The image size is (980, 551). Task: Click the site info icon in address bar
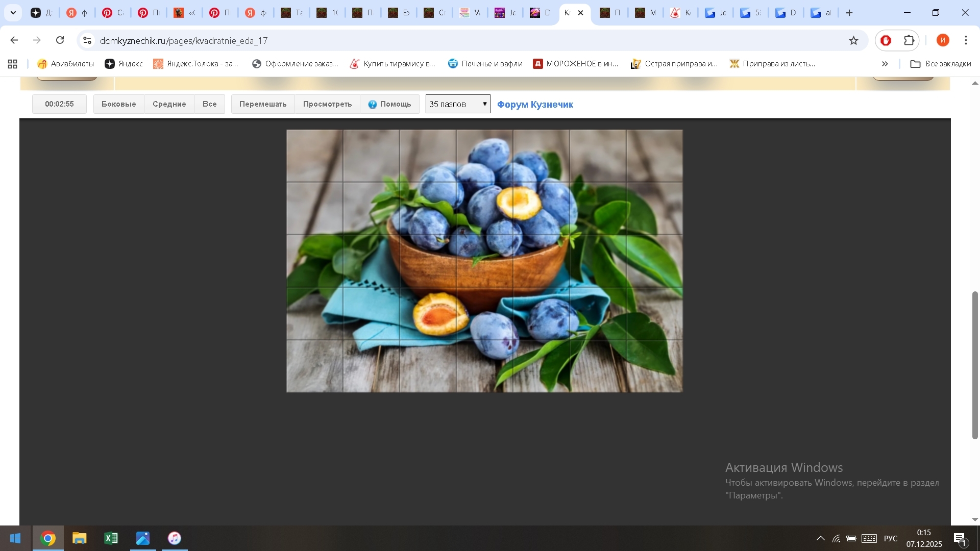pyautogui.click(x=87, y=40)
